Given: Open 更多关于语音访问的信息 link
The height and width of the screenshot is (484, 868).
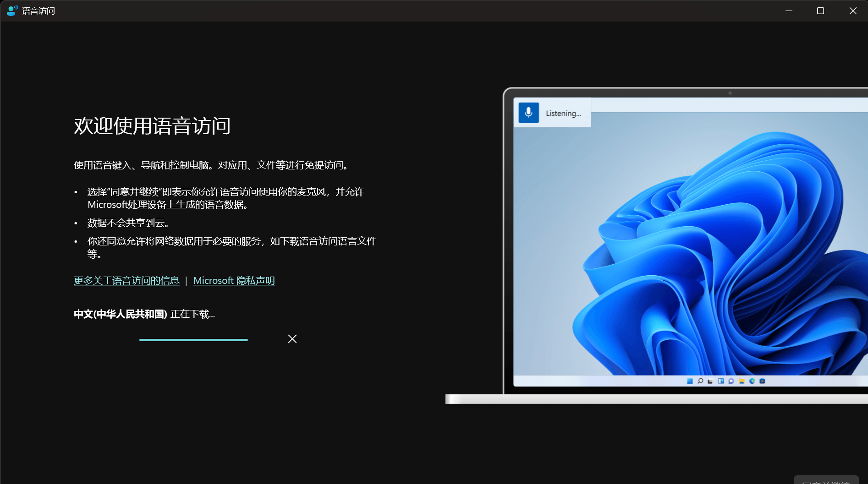Looking at the screenshot, I should coord(126,281).
